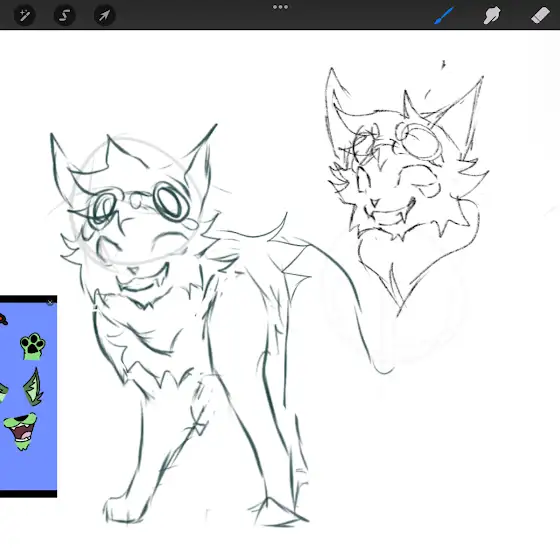Image resolution: width=560 pixels, height=560 pixels.
Task: Tap the green ear in reference image
Action: (x=34, y=388)
